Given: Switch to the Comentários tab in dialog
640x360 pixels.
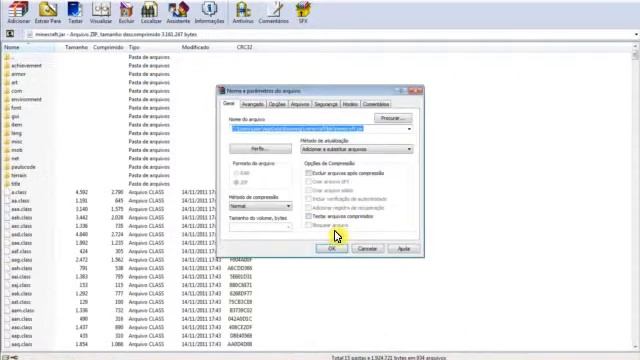Looking at the screenshot, I should tap(376, 104).
